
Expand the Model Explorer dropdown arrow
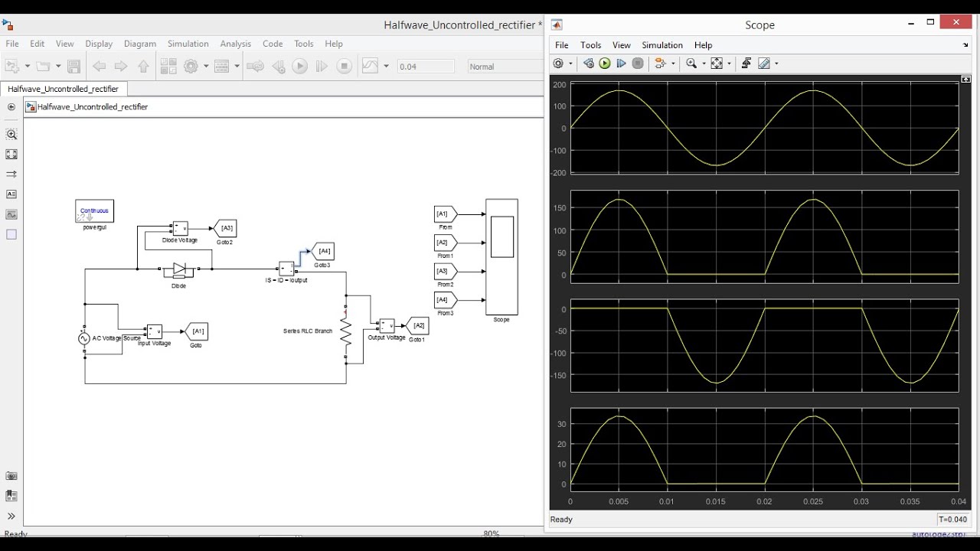point(237,67)
